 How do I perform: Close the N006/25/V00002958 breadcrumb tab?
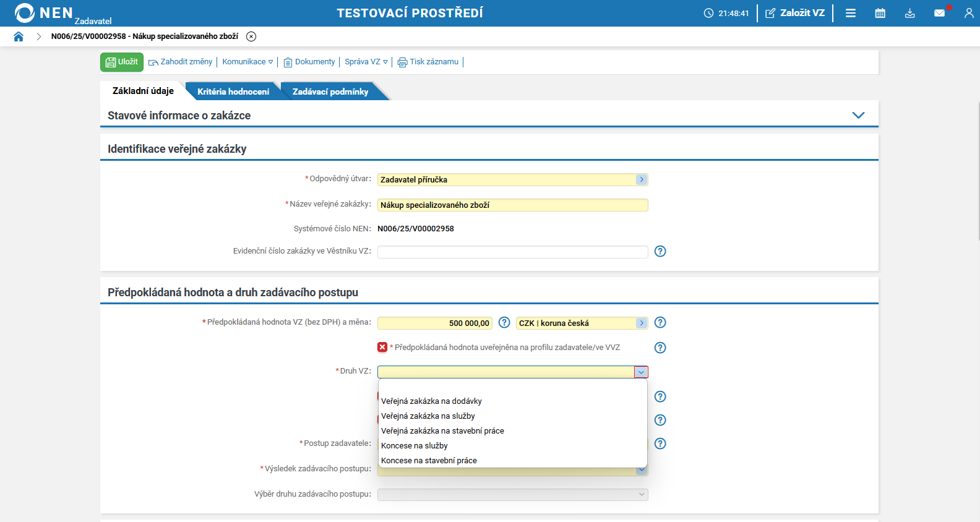(x=251, y=36)
